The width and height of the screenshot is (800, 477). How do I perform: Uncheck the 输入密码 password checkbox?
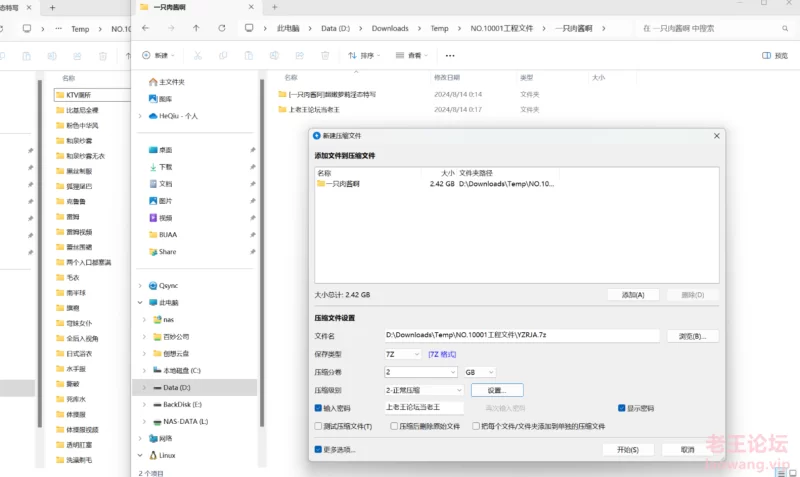click(319, 408)
